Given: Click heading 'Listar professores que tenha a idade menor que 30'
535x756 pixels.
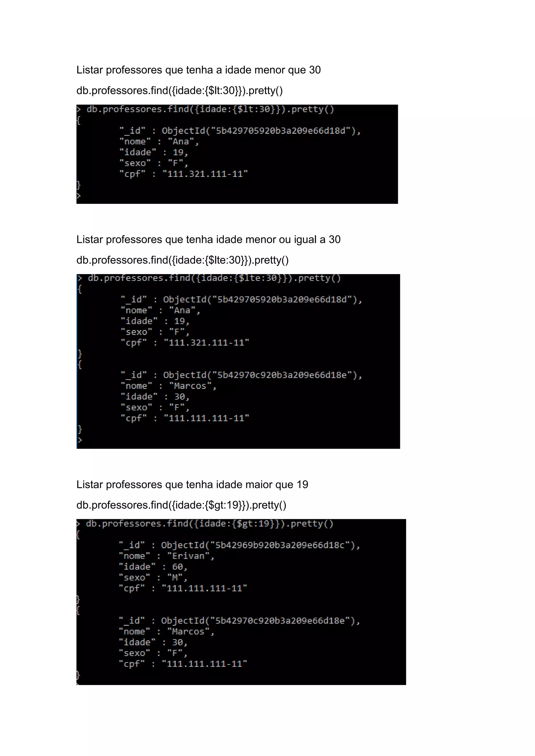Looking at the screenshot, I should tap(198, 70).
